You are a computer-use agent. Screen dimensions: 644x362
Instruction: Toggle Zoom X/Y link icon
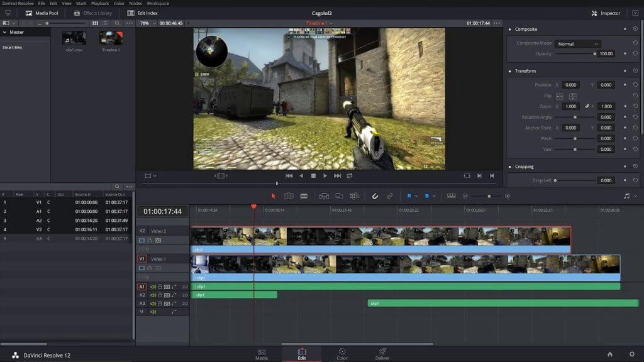click(587, 106)
